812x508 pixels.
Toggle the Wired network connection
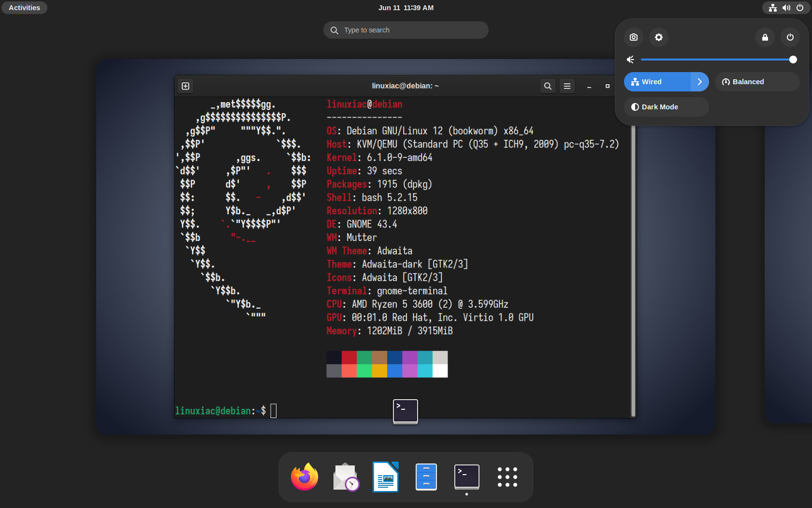coord(657,82)
